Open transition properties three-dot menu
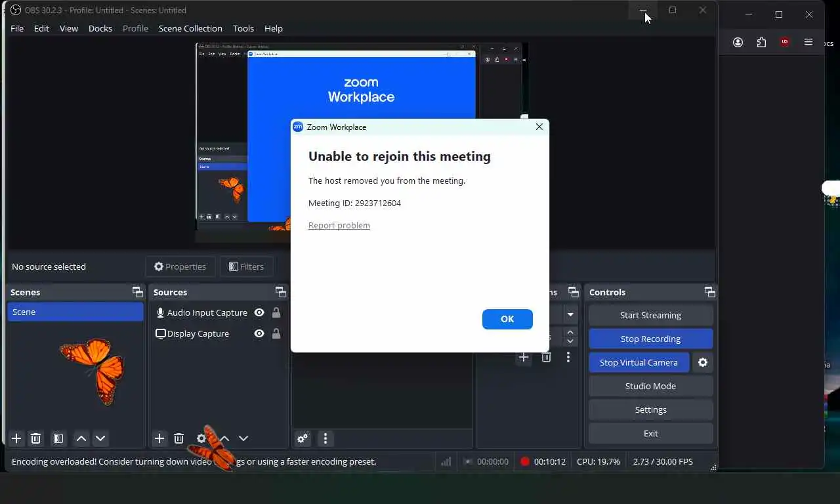Viewport: 840px width, 504px height. click(x=568, y=358)
